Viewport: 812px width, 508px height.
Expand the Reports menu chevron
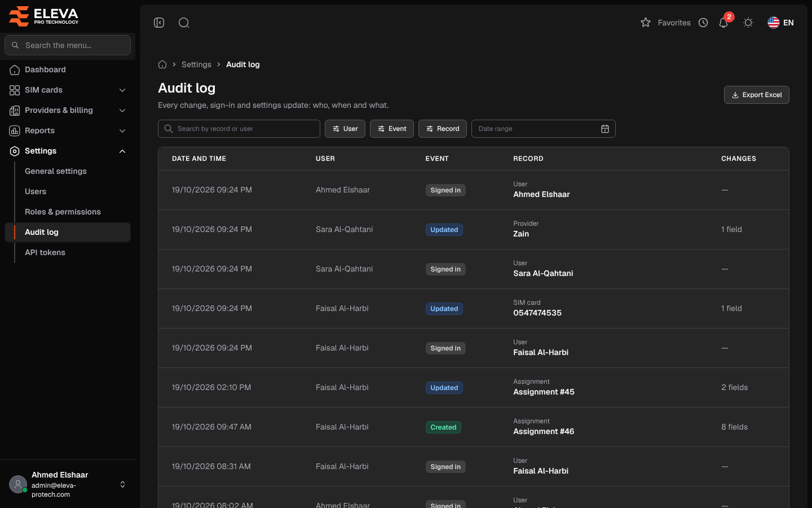pos(122,131)
